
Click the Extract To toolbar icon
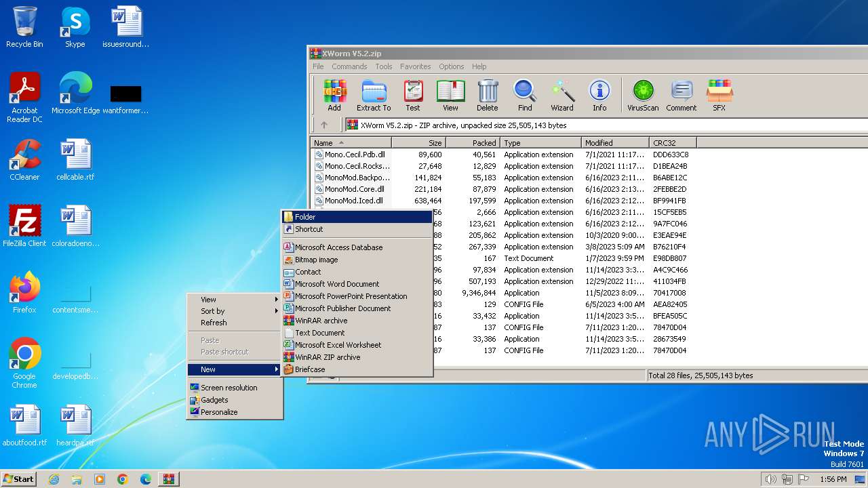[x=374, y=96]
